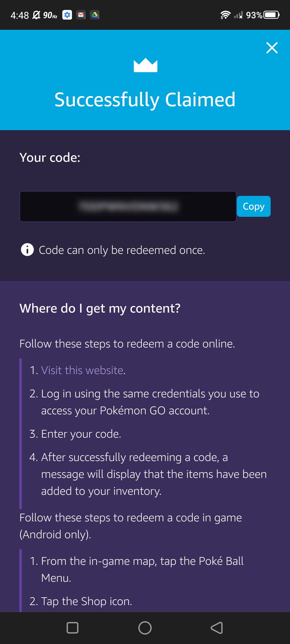Viewport: 290px width, 644px height.
Task: Tap the Successfully Claimed heading
Action: click(x=145, y=100)
